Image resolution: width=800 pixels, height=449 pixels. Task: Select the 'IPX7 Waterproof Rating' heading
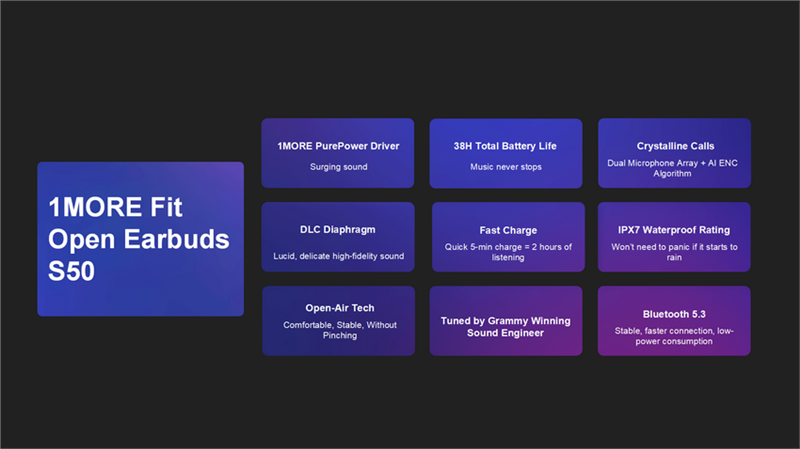tap(674, 230)
